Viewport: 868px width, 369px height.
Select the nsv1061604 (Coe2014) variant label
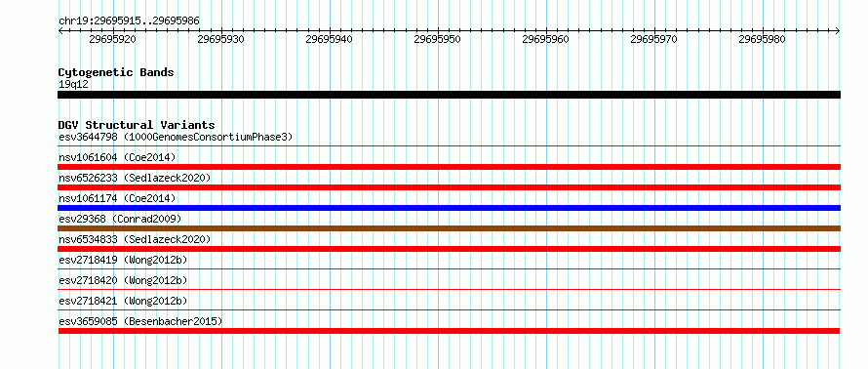point(117,157)
